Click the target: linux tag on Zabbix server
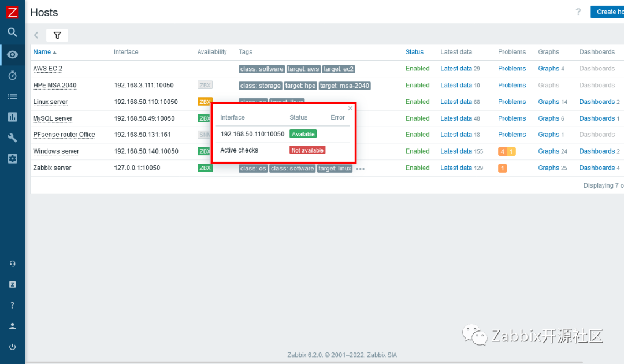This screenshot has height=364, width=624. click(x=335, y=168)
